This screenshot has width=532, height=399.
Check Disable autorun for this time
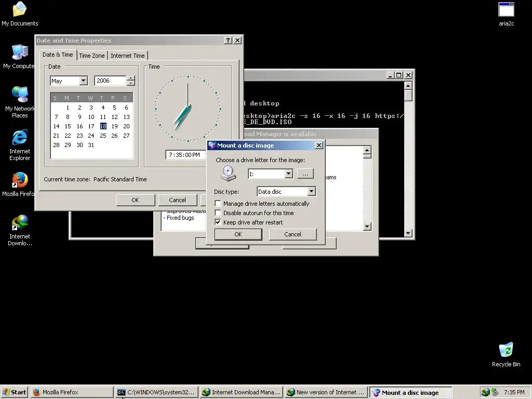tap(218, 213)
